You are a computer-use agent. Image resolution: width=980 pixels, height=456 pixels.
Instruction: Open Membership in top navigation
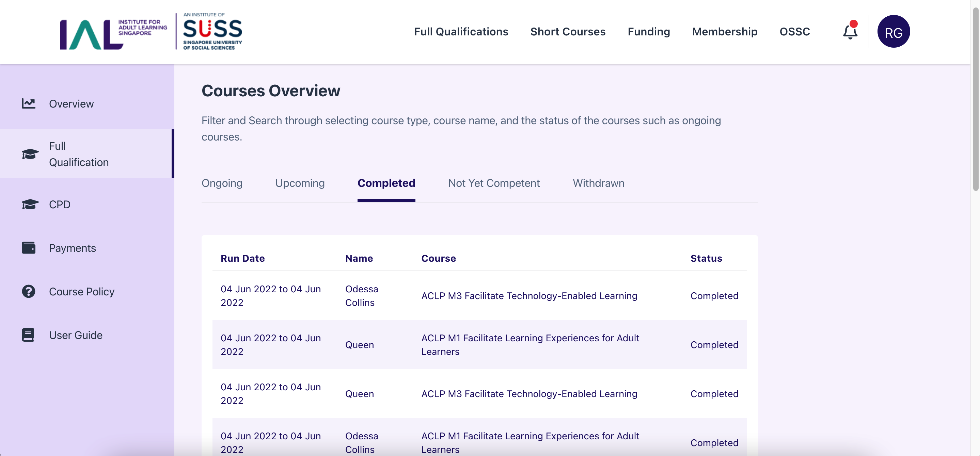pos(724,32)
